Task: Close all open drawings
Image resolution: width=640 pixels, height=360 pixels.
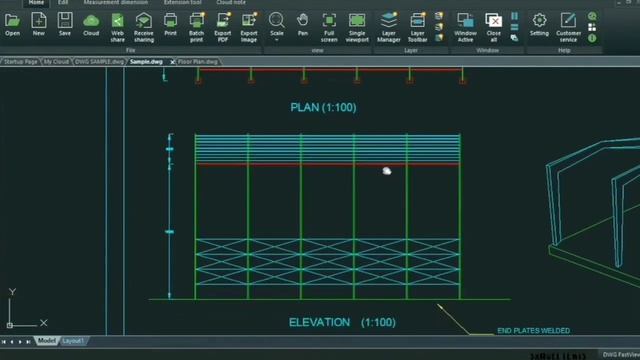Action: [493, 28]
